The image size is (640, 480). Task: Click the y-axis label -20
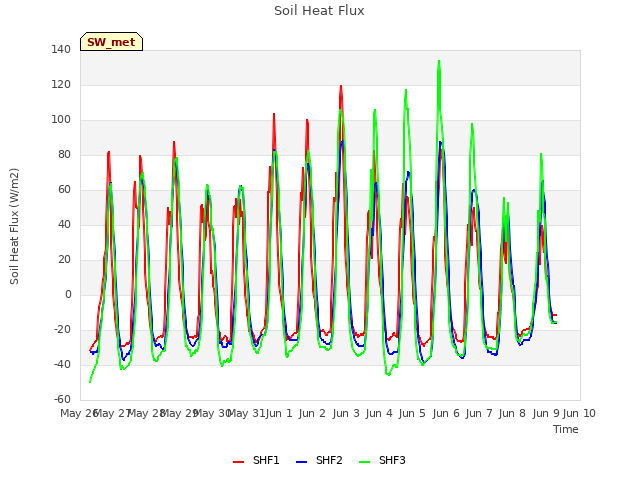coord(62,330)
